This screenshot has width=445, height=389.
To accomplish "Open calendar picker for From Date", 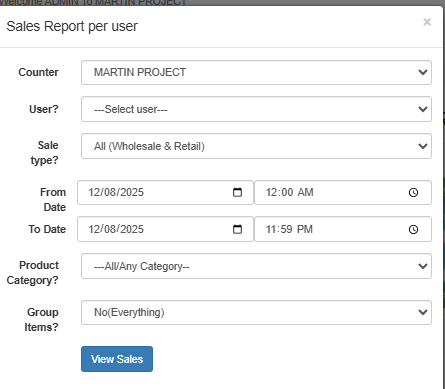I will click(x=237, y=192).
